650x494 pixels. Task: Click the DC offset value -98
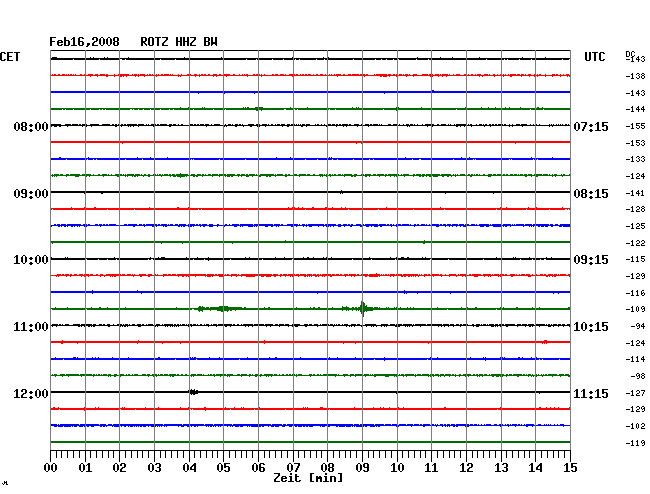pyautogui.click(x=638, y=376)
